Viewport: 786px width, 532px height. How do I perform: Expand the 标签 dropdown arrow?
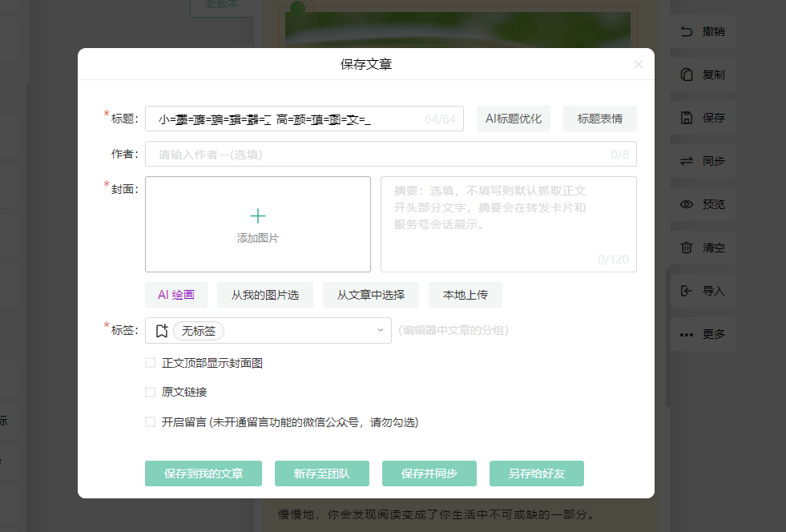pos(380,330)
